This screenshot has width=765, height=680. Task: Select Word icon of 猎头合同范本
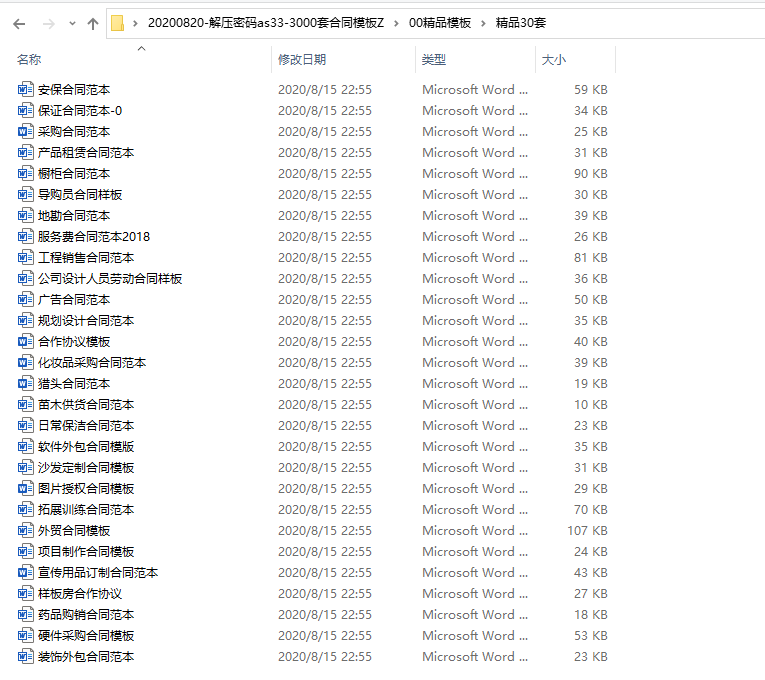coord(25,383)
